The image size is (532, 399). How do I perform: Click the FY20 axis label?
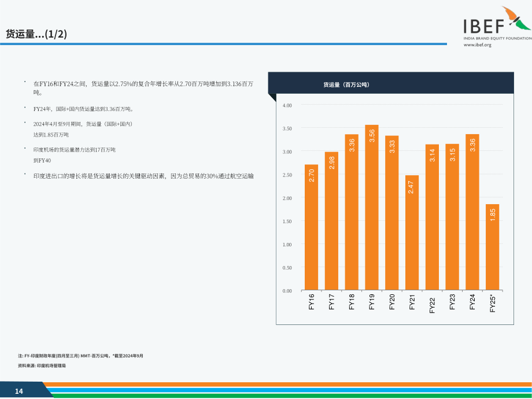point(392,302)
